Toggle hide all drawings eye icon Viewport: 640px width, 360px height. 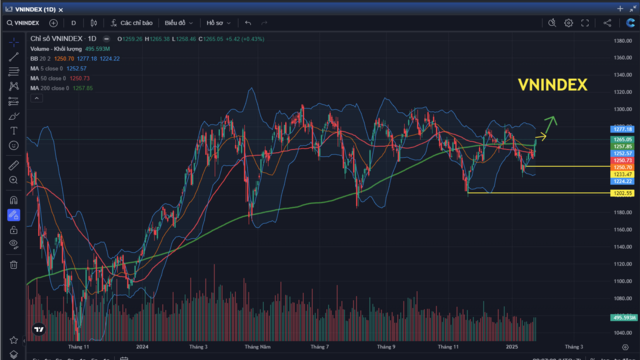[13, 244]
